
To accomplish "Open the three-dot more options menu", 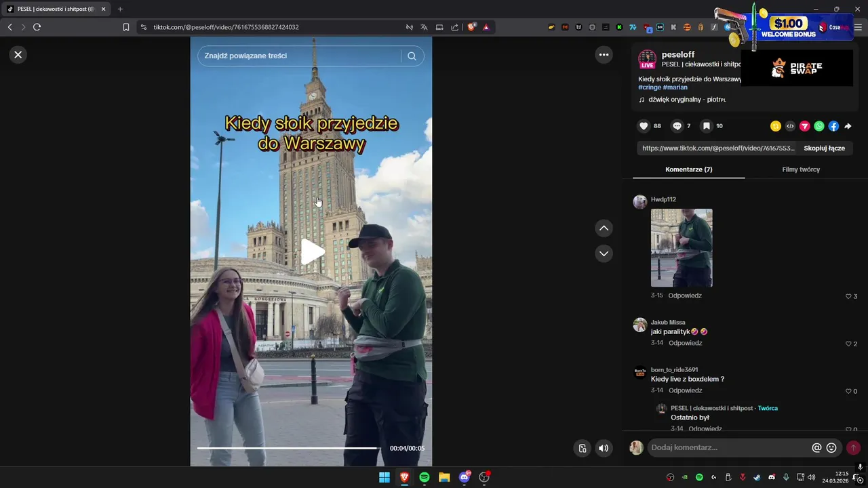I will coord(604,55).
